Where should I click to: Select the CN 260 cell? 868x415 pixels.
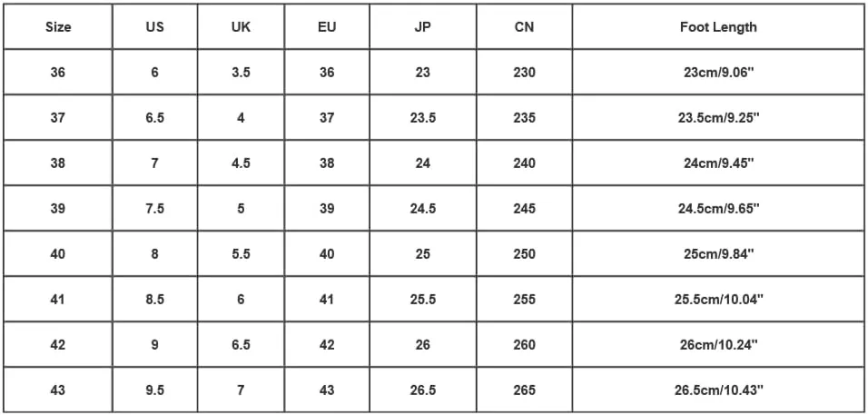click(524, 345)
